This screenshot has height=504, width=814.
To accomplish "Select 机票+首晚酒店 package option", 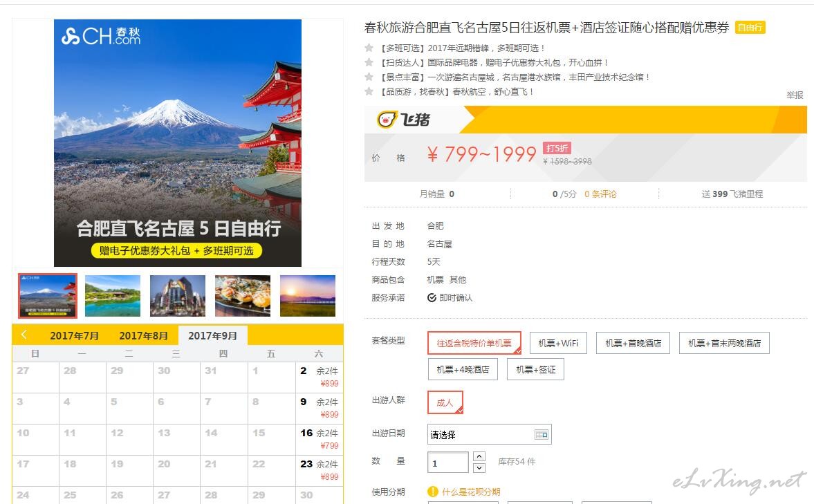I will [633, 343].
